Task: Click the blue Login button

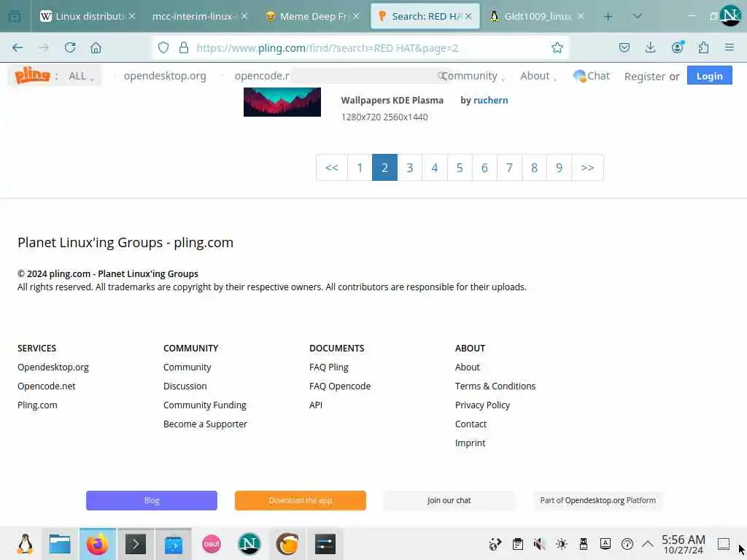Action: (709, 76)
